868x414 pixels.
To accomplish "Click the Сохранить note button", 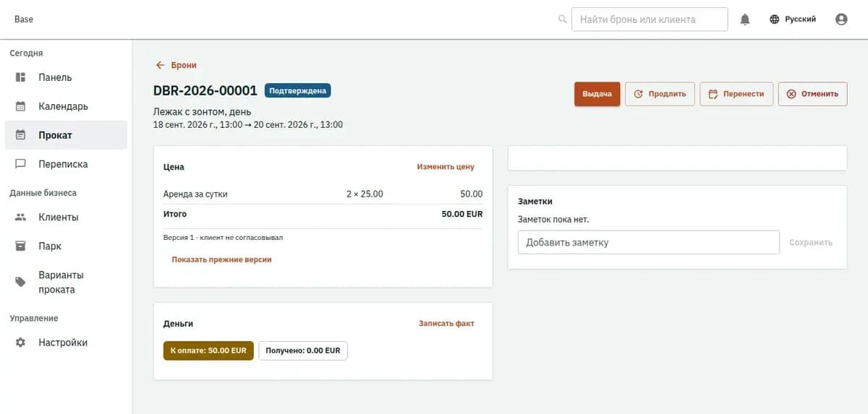I will 811,243.
